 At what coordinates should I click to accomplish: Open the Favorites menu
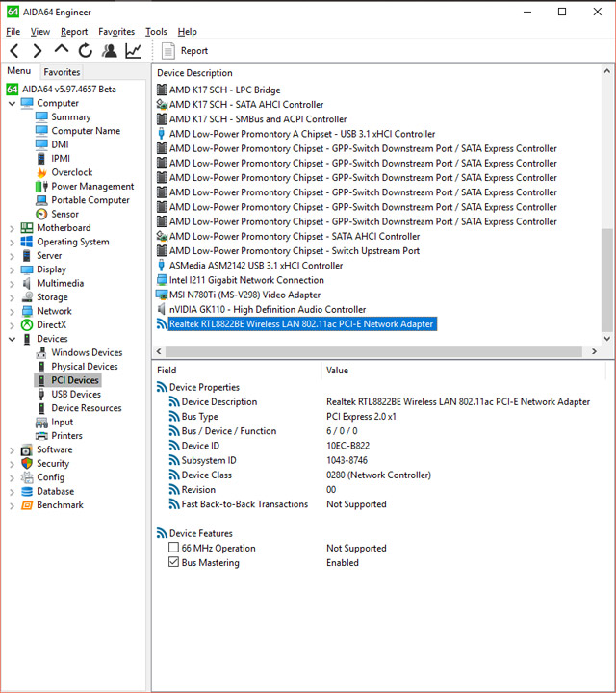[116, 32]
